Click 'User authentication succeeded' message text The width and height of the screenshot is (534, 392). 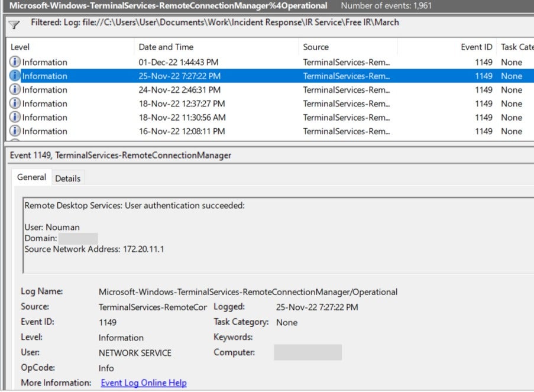(x=134, y=205)
